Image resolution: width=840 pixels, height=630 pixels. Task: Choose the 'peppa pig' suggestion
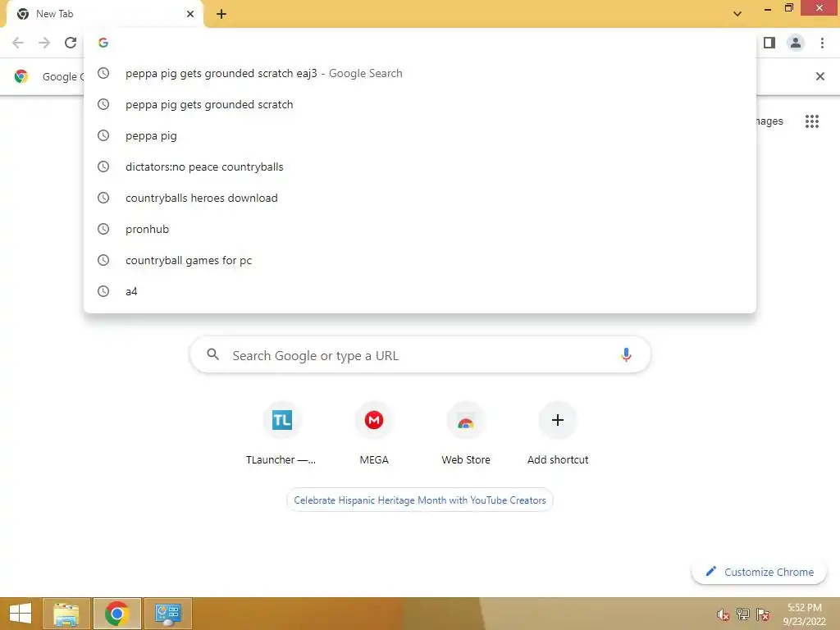pyautogui.click(x=420, y=135)
